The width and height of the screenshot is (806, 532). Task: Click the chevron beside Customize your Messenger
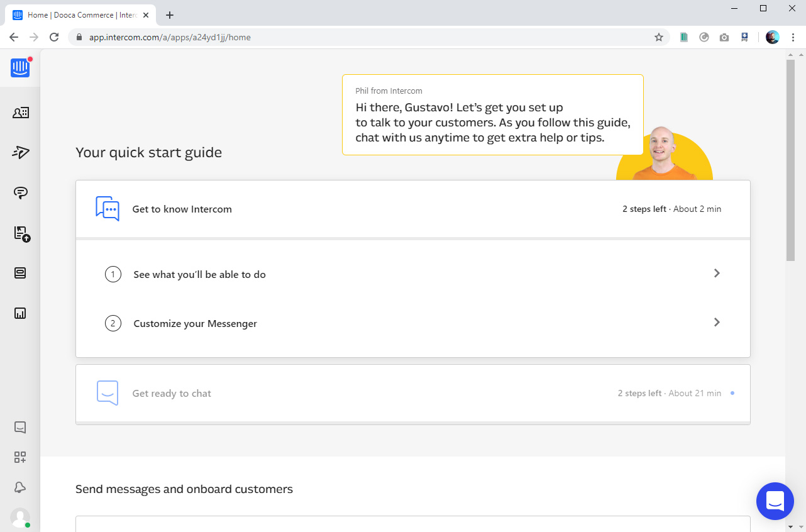click(717, 323)
